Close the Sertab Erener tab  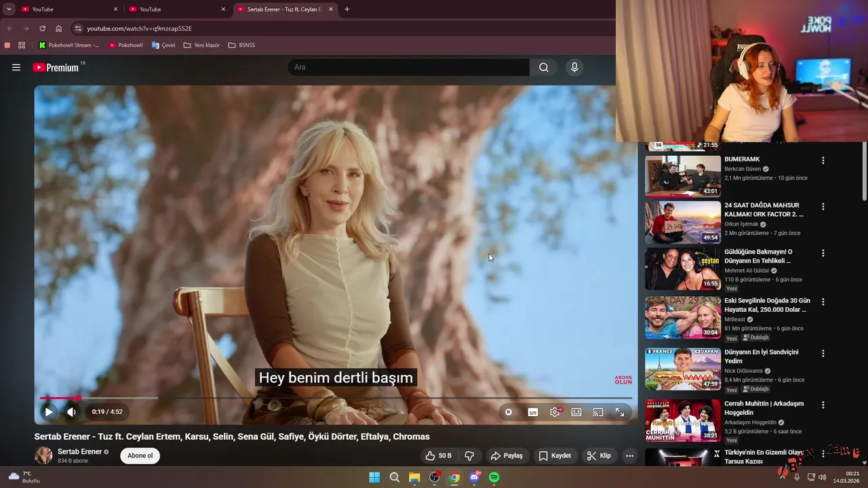pos(331,9)
